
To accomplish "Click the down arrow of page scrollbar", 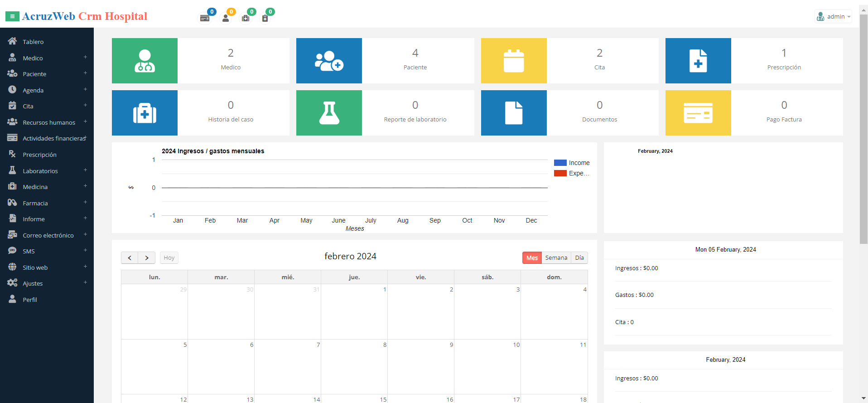I will click(863, 398).
